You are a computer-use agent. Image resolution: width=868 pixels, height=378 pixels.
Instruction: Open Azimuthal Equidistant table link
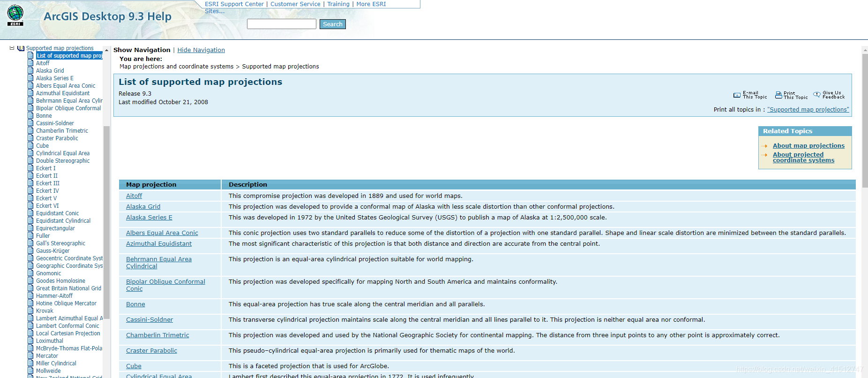159,243
